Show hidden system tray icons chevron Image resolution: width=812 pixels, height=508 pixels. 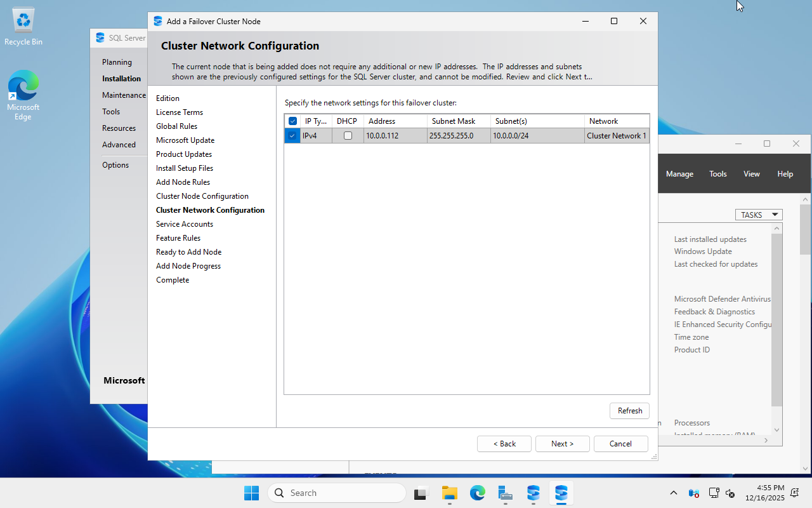point(674,493)
